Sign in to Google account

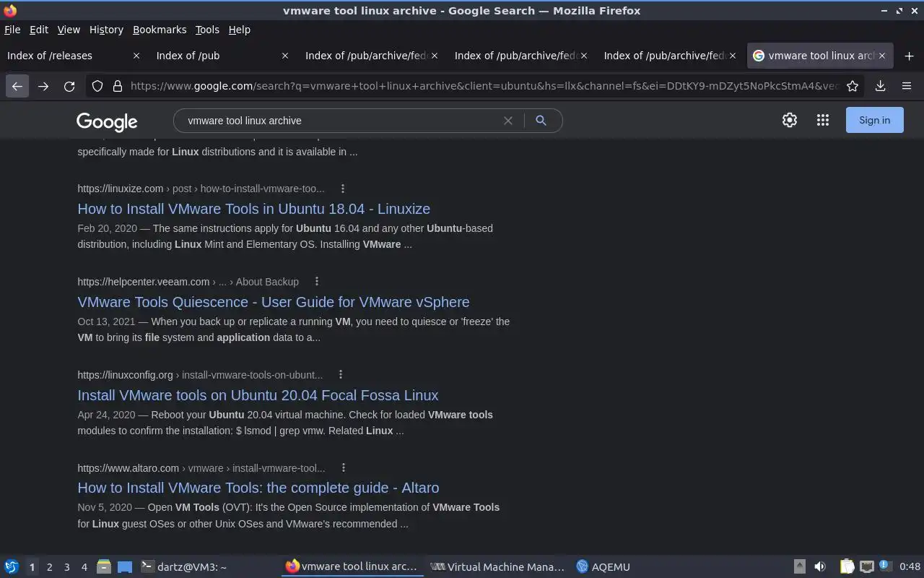pyautogui.click(x=874, y=120)
